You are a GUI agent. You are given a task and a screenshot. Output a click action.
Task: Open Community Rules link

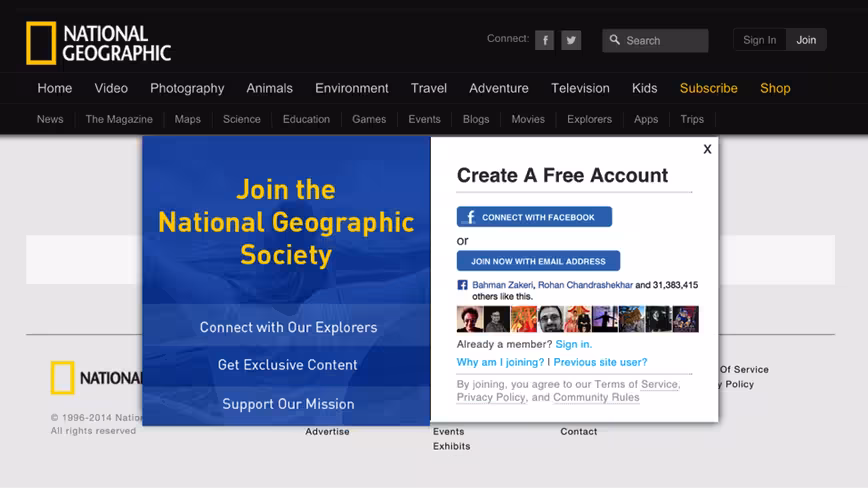[x=596, y=397]
